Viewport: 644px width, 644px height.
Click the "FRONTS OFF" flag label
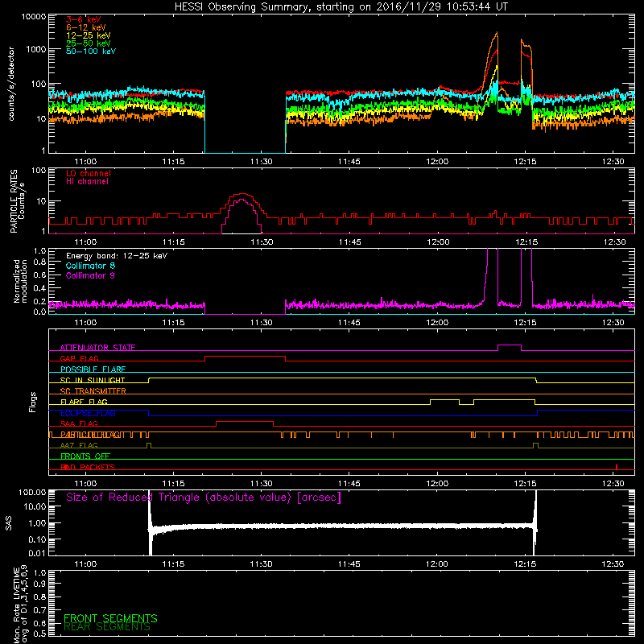click(x=85, y=456)
